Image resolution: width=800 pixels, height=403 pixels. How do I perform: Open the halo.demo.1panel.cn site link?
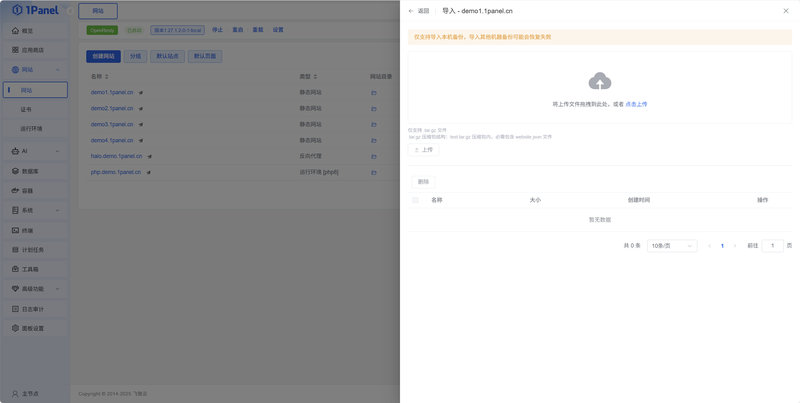116,156
